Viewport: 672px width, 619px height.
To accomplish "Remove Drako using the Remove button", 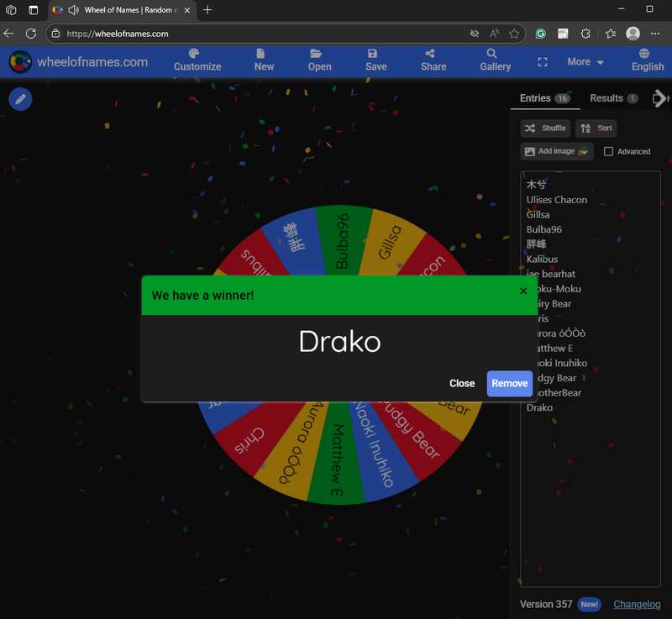I will point(509,383).
